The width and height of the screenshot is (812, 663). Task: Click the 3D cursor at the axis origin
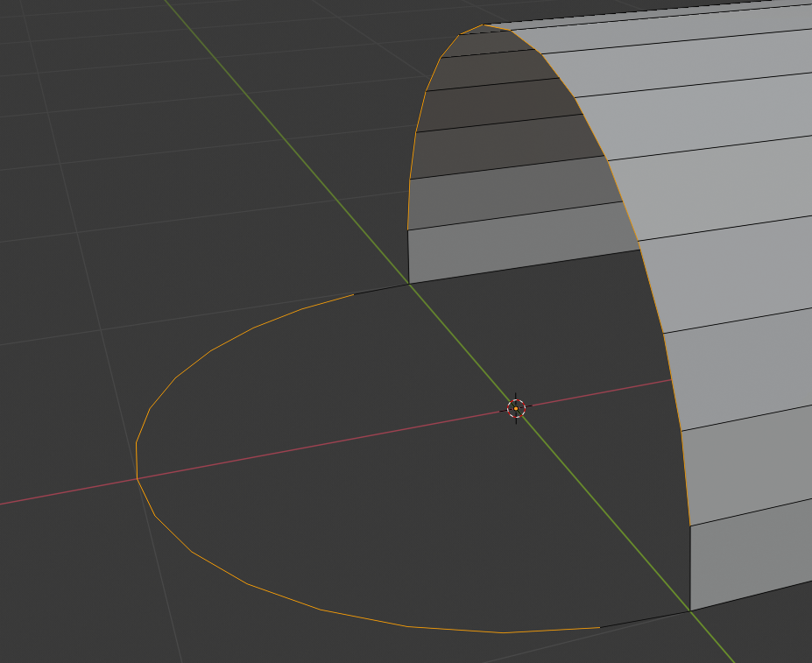(x=516, y=408)
